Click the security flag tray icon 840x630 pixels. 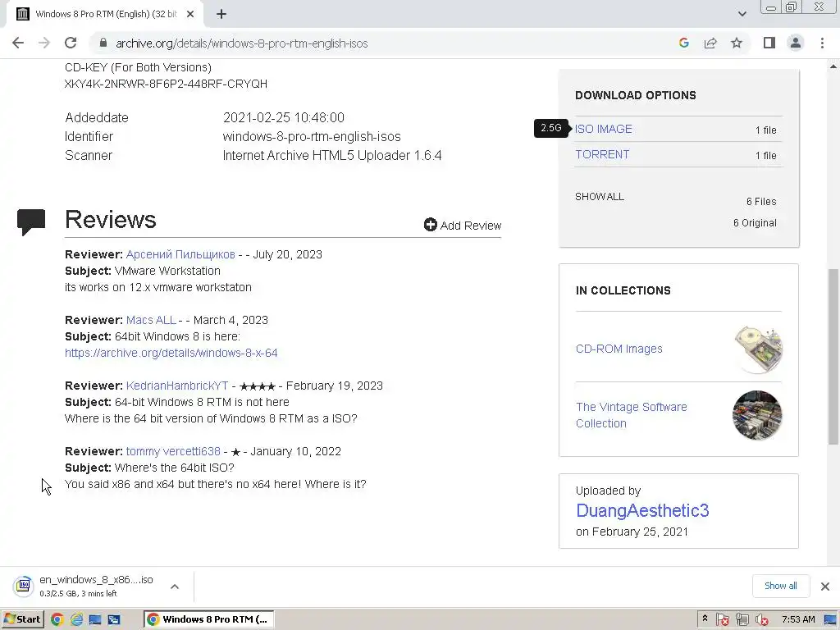click(x=722, y=619)
